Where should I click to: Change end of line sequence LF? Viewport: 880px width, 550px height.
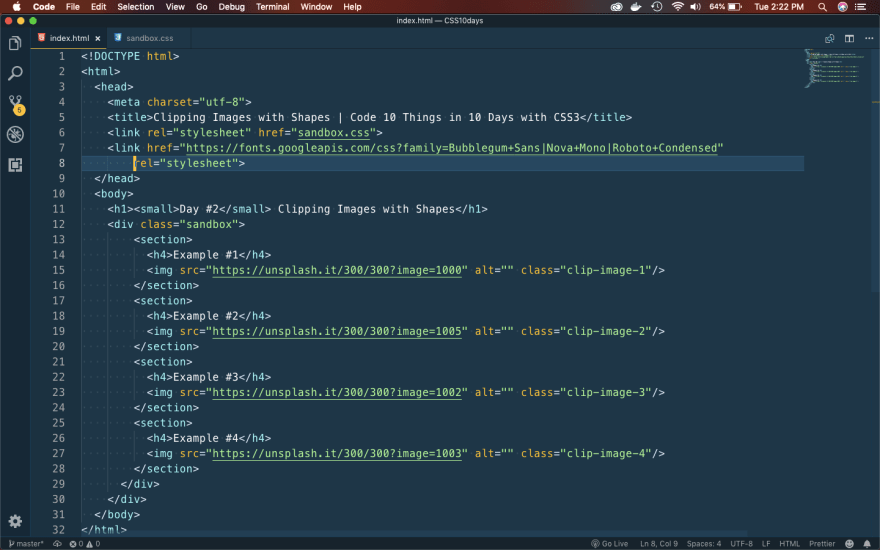tap(766, 544)
